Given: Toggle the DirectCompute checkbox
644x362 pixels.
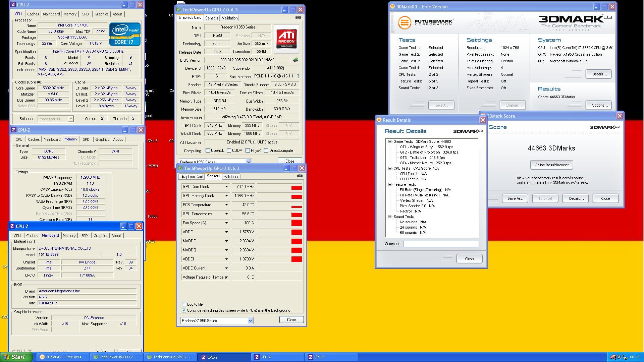Looking at the screenshot, I should point(266,150).
